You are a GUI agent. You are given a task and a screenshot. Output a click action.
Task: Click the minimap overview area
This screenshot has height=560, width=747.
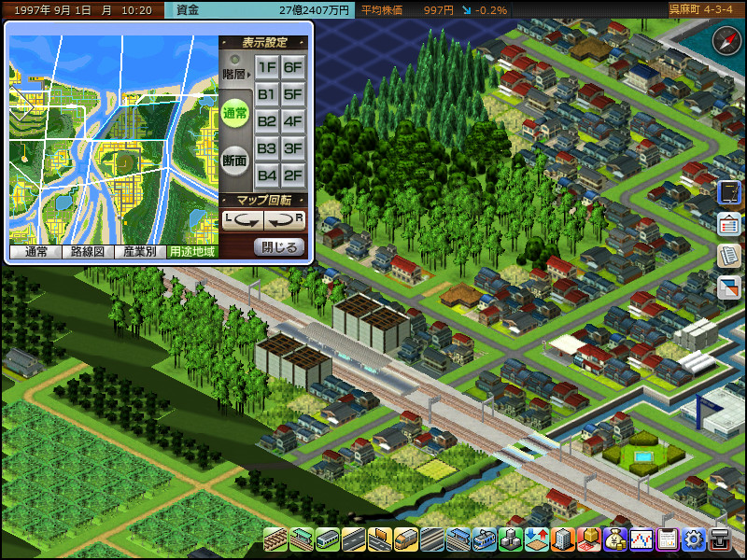[114, 140]
